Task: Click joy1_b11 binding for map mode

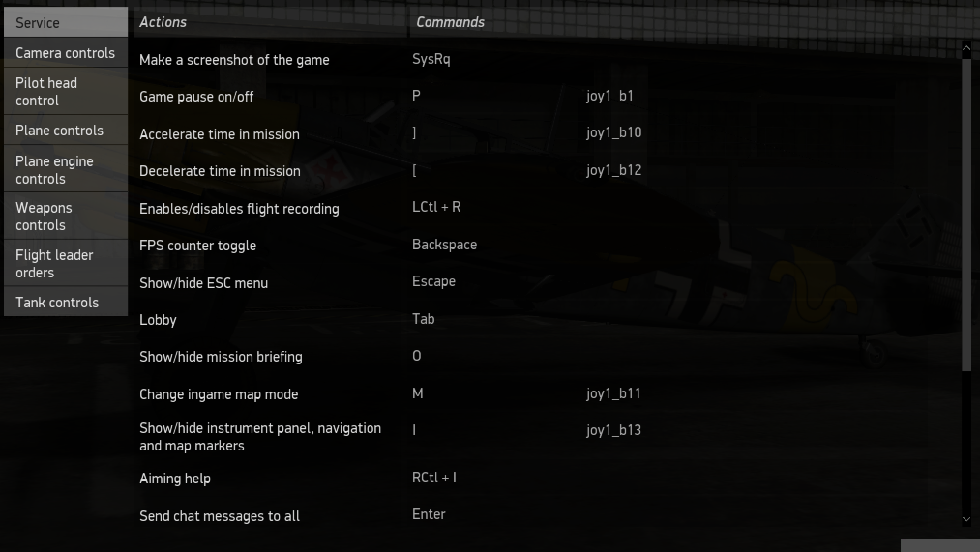Action: click(613, 393)
